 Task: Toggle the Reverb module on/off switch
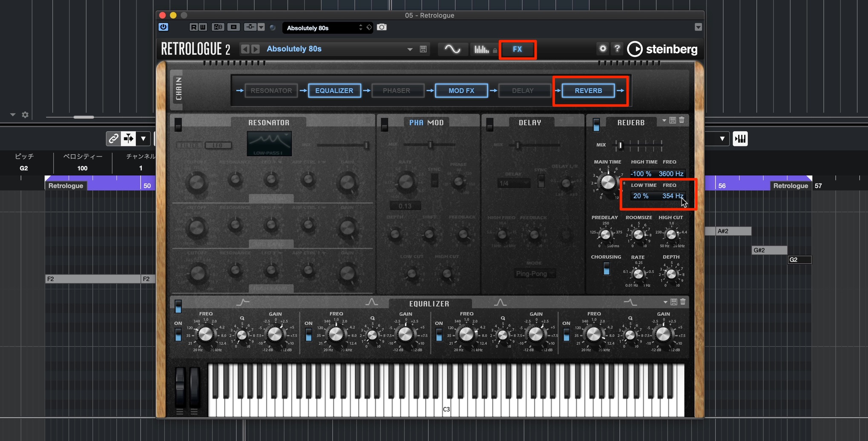(596, 124)
